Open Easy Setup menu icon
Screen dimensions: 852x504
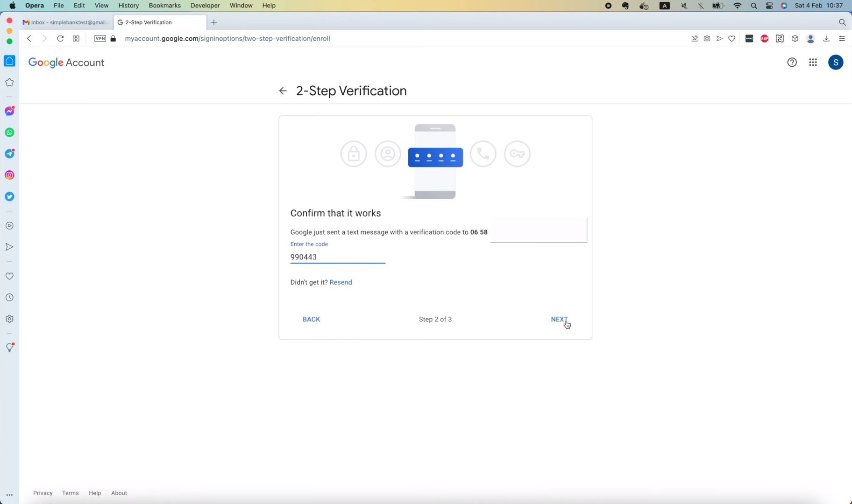pos(842,39)
